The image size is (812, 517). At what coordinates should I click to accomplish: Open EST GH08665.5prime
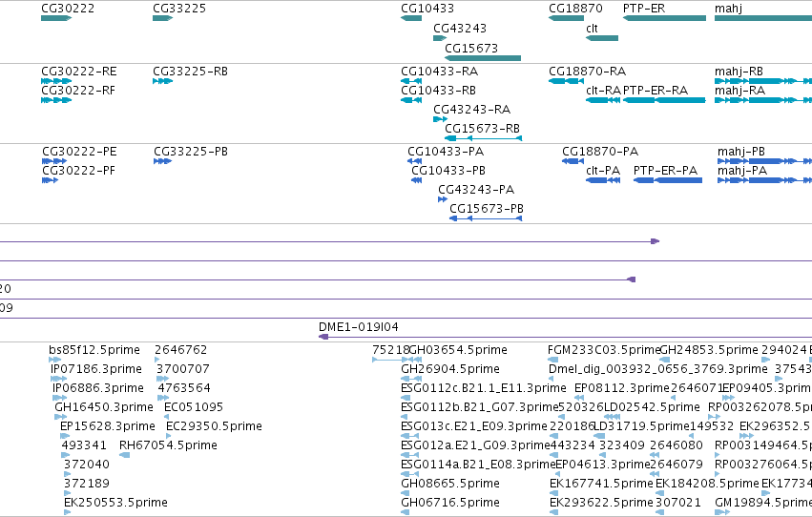(x=405, y=493)
